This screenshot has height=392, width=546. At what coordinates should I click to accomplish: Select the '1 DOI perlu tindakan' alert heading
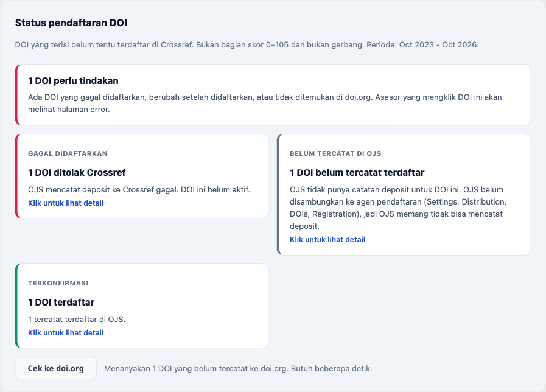click(x=73, y=81)
